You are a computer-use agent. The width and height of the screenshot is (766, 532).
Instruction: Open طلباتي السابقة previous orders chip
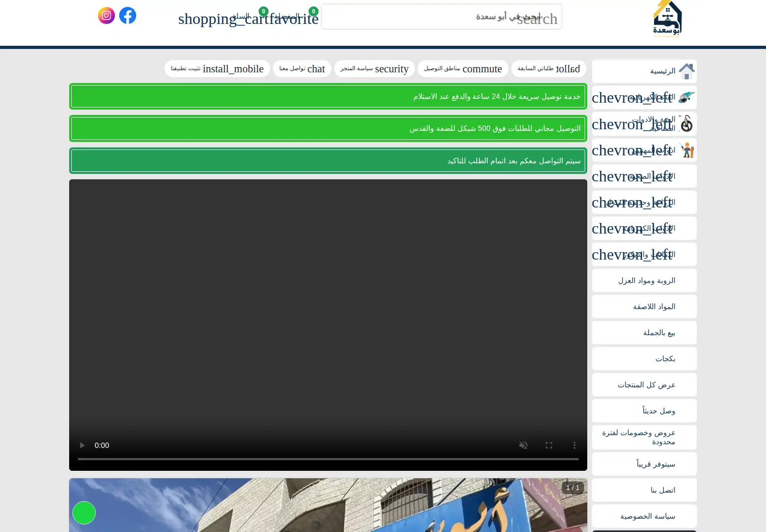(x=549, y=69)
